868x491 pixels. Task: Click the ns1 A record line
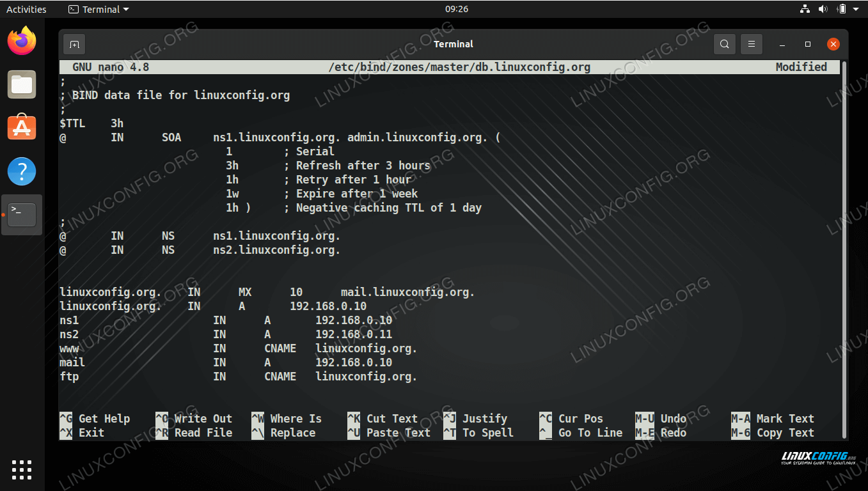coord(226,320)
